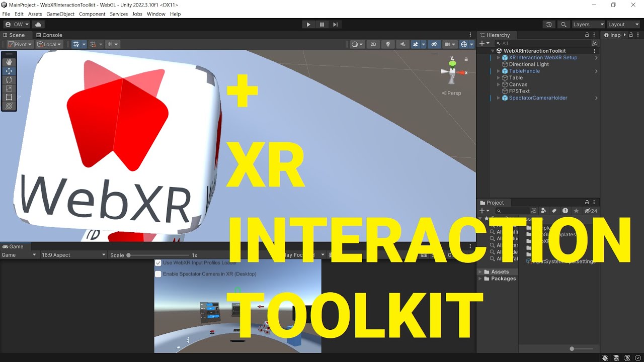
Task: Select the Transform tool
Action: pyautogui.click(x=9, y=106)
